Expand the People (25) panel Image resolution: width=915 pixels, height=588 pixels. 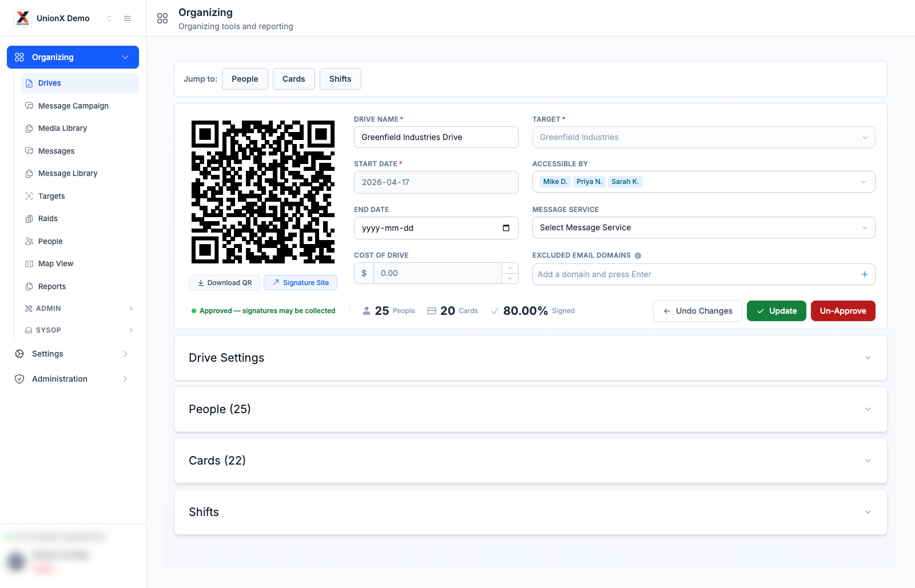tap(531, 409)
